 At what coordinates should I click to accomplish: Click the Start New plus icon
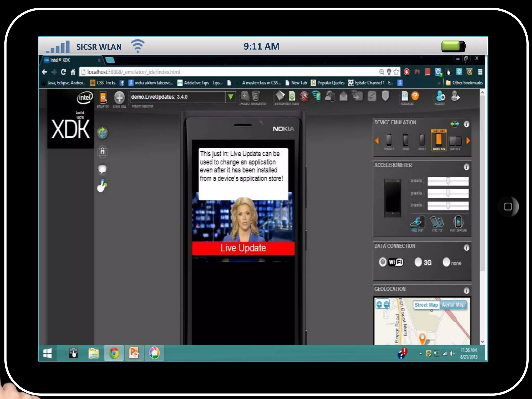coord(119,98)
